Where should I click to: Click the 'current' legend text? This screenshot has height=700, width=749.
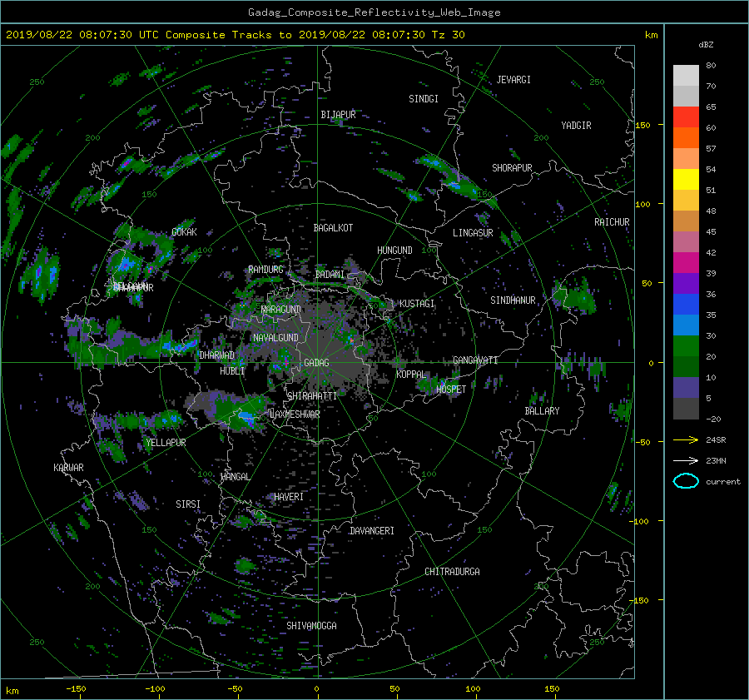tap(722, 482)
